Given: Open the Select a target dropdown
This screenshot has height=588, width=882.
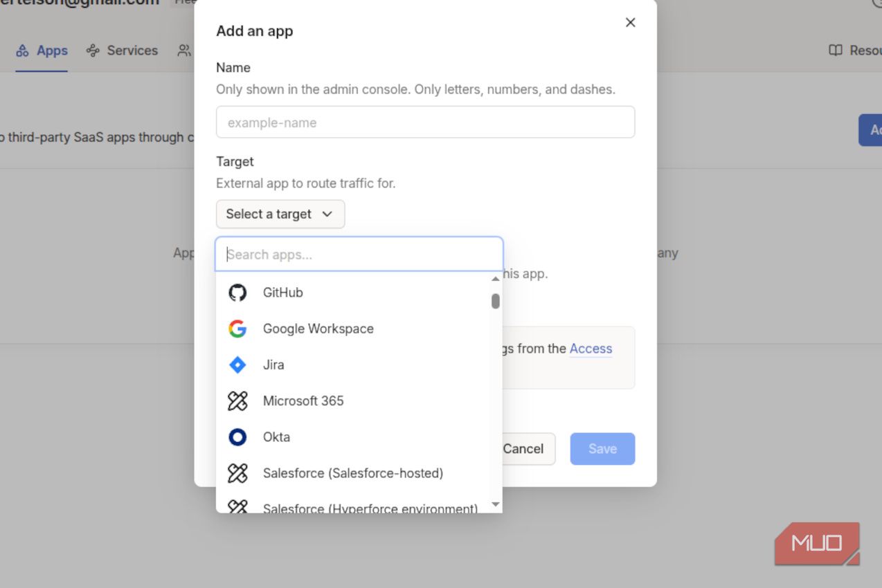Looking at the screenshot, I should (x=280, y=214).
